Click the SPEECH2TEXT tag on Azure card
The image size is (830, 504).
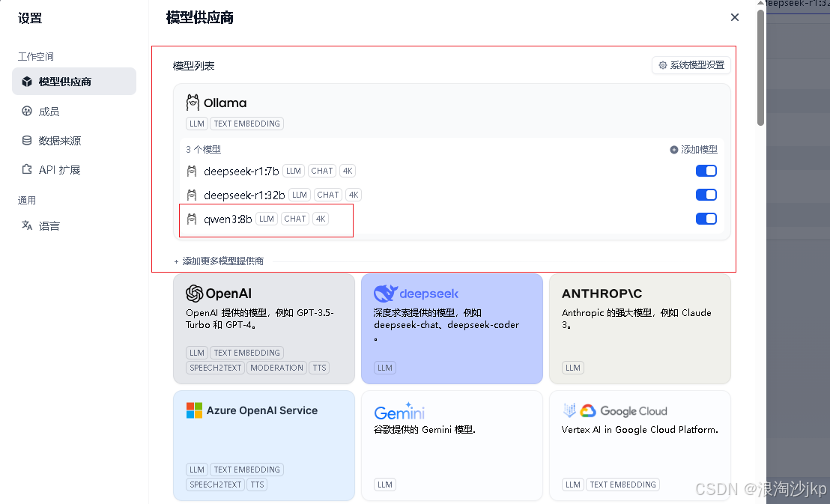[216, 485]
